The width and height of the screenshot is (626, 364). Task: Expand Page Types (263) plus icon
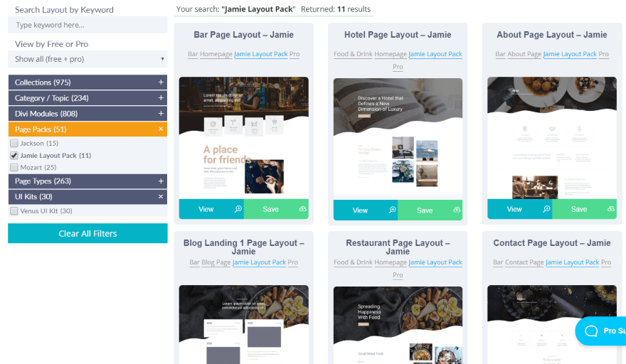click(x=161, y=181)
